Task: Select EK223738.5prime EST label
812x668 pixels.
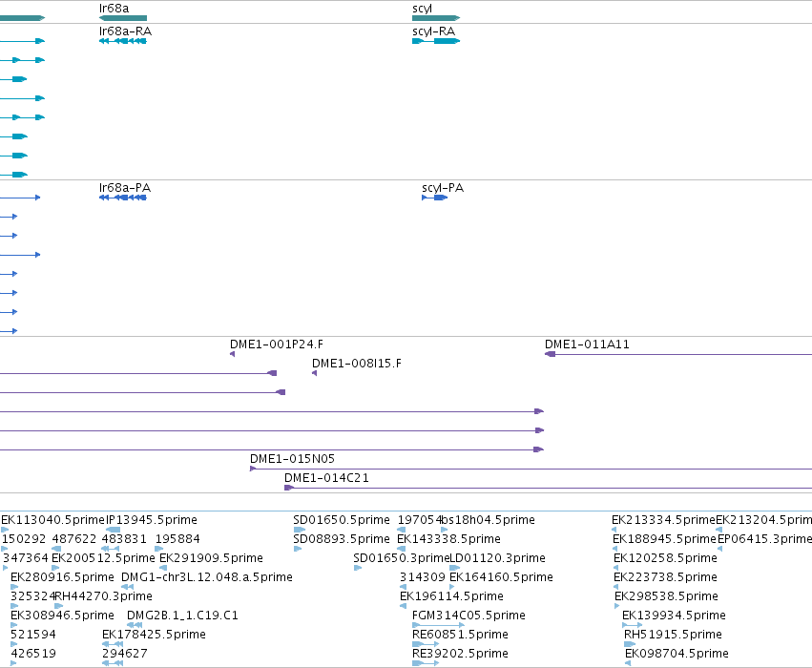Action: pos(665,576)
